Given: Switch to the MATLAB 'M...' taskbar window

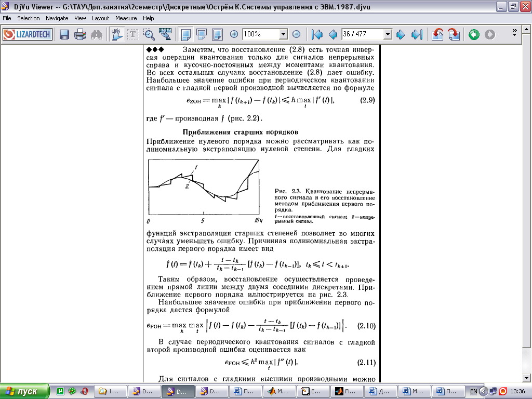Looking at the screenshot, I should [280, 391].
